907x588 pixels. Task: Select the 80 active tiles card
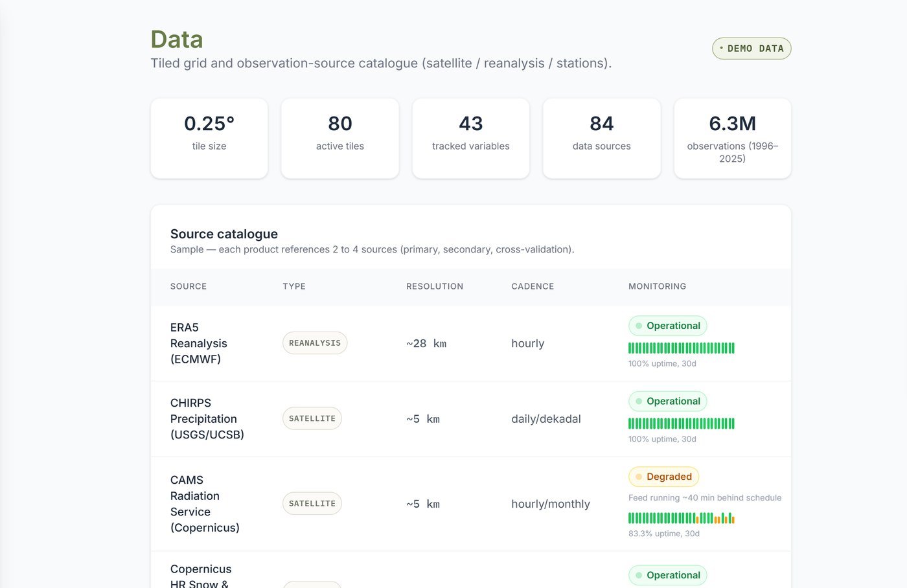tap(340, 139)
